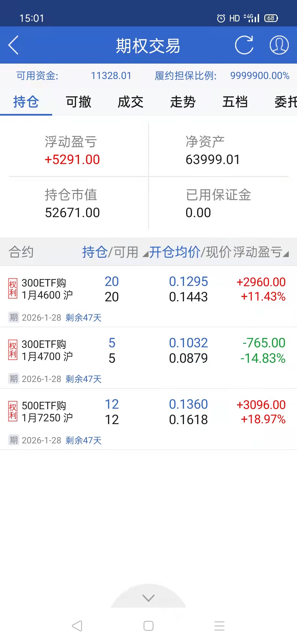Open the Android recent apps menu
The width and height of the screenshot is (297, 644).
(x=219, y=626)
